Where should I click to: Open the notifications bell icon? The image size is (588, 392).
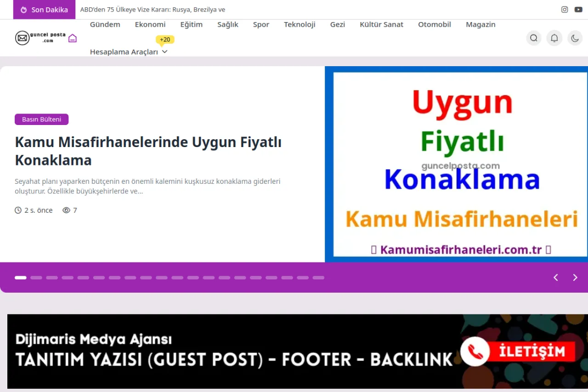coord(554,38)
